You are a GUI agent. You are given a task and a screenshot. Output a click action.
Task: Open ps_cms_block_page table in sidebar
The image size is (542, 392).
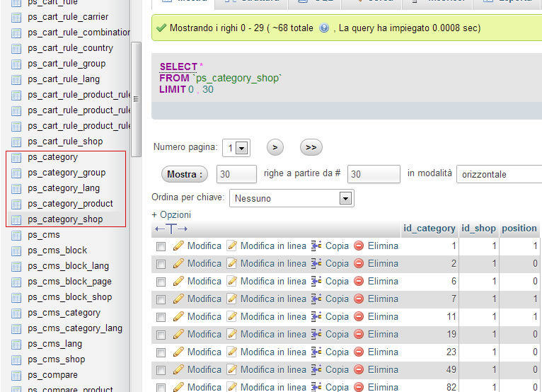(70, 282)
